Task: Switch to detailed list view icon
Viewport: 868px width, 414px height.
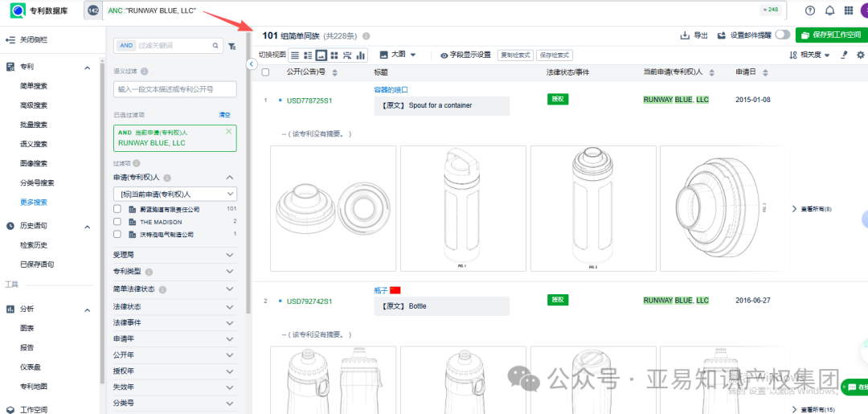Action: click(x=308, y=55)
